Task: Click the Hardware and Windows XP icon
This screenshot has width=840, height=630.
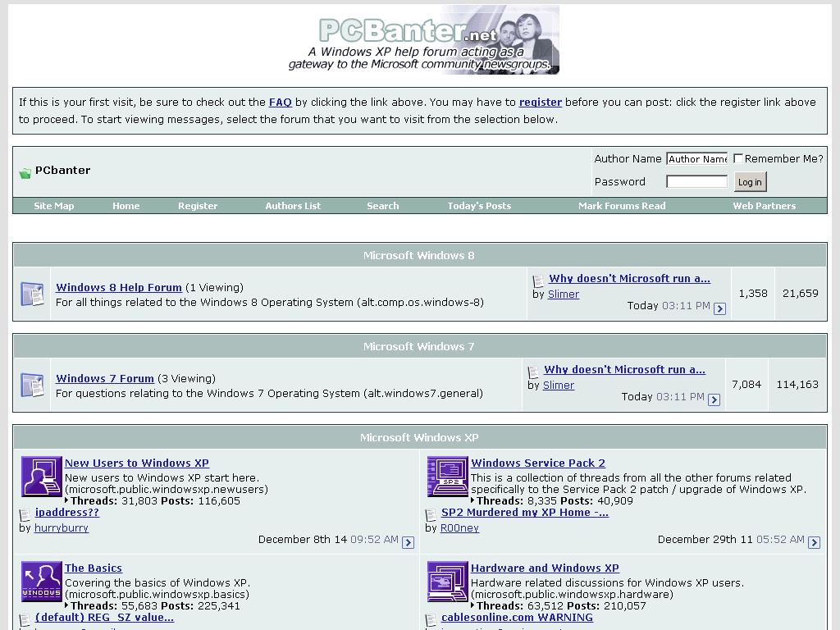Action: [x=448, y=582]
